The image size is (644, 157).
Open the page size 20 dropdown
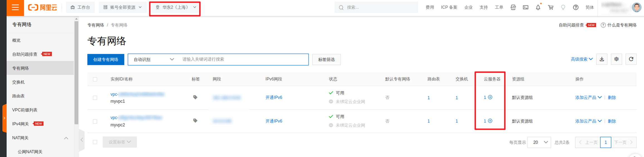539,142
